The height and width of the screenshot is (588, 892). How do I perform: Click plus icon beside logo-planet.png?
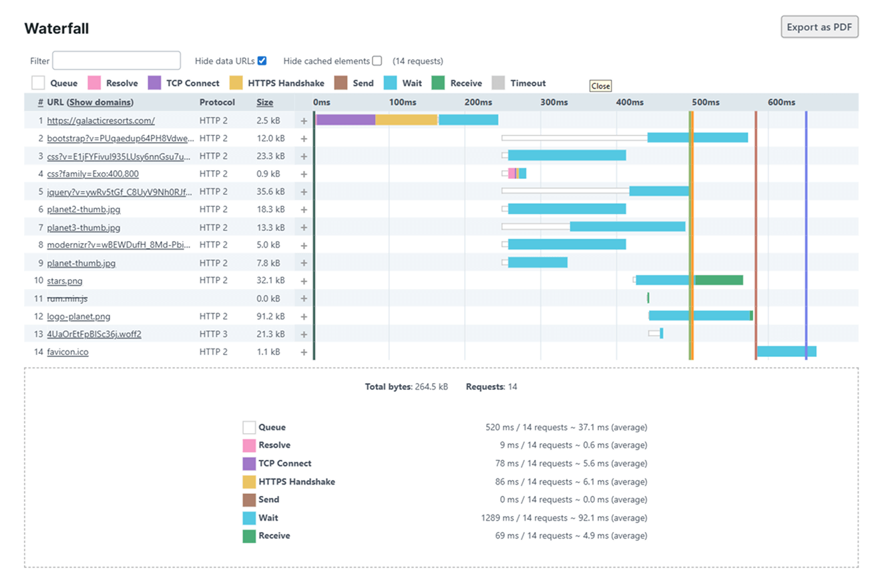[304, 316]
